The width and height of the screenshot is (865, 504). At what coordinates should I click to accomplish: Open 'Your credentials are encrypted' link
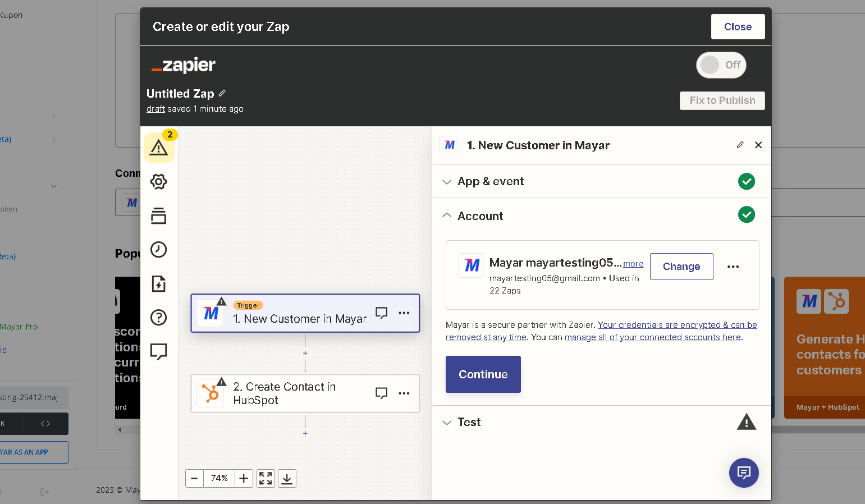[601, 331]
